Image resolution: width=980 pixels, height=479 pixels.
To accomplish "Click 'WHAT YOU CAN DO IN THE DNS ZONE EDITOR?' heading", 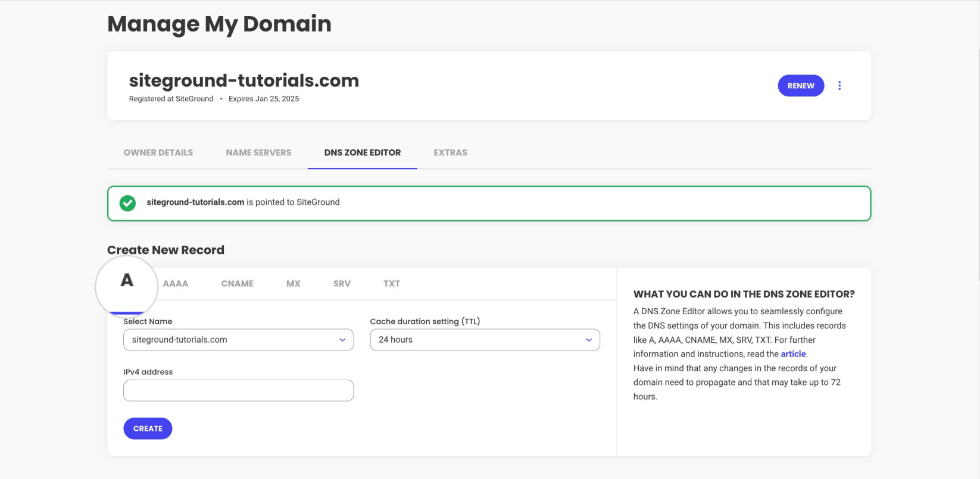I will click(744, 294).
